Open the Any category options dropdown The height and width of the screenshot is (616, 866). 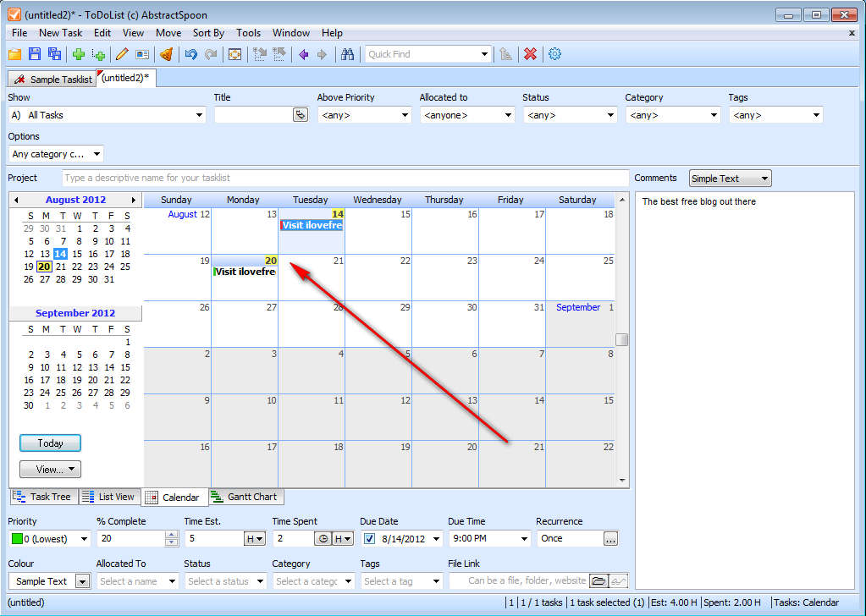pos(97,154)
